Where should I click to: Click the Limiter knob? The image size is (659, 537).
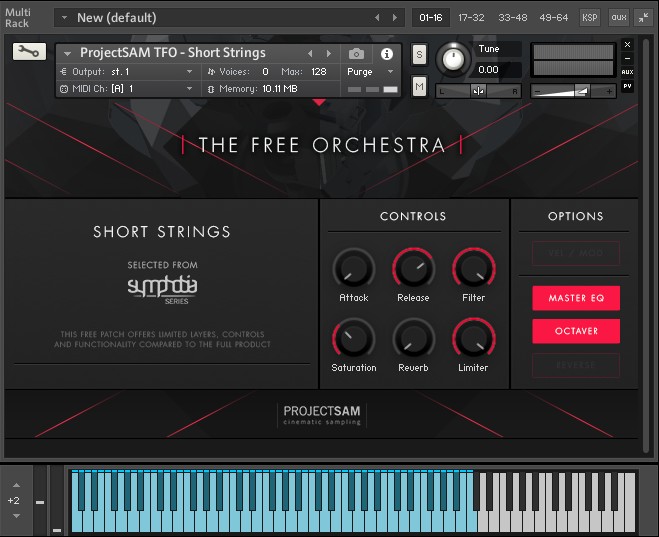(x=474, y=339)
